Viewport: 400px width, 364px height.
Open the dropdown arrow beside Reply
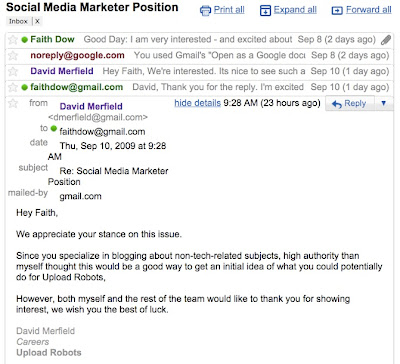(x=384, y=103)
